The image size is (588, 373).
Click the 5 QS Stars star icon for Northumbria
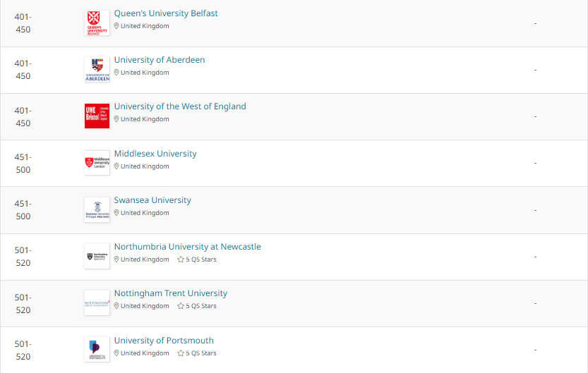[x=181, y=259]
